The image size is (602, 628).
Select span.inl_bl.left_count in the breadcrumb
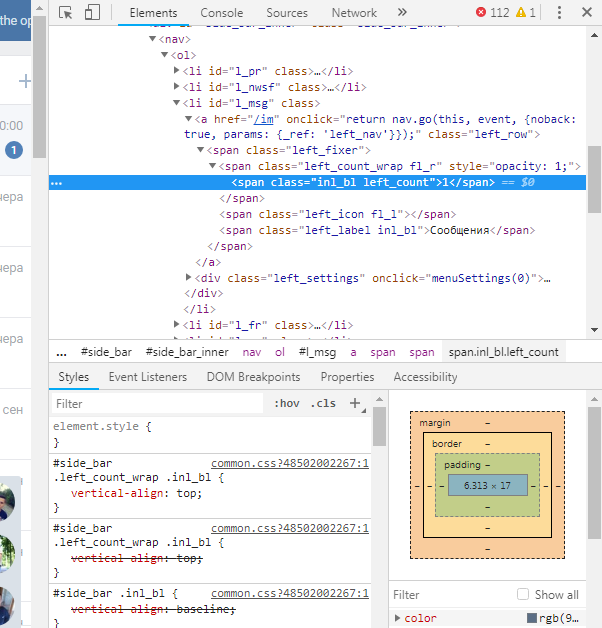503,352
